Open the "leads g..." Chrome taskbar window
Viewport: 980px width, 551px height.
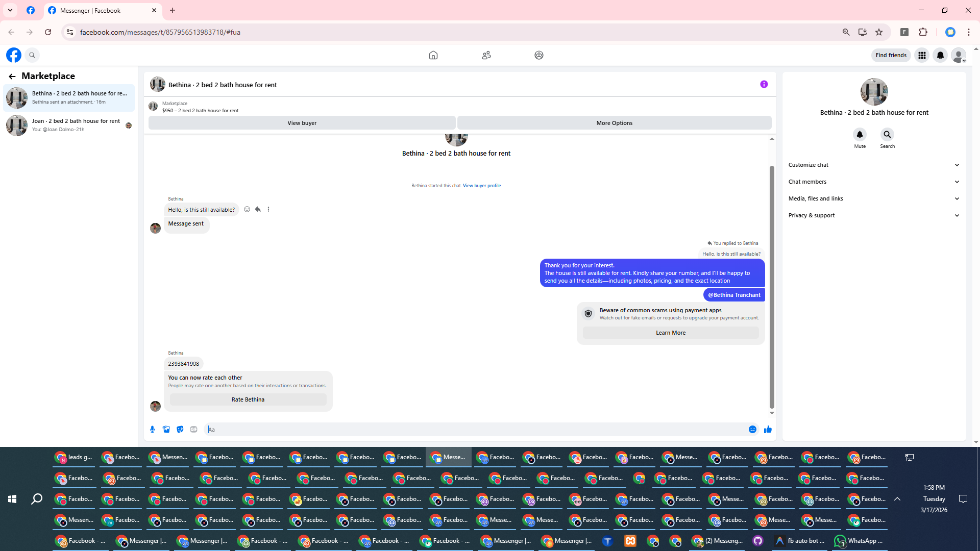point(75,457)
